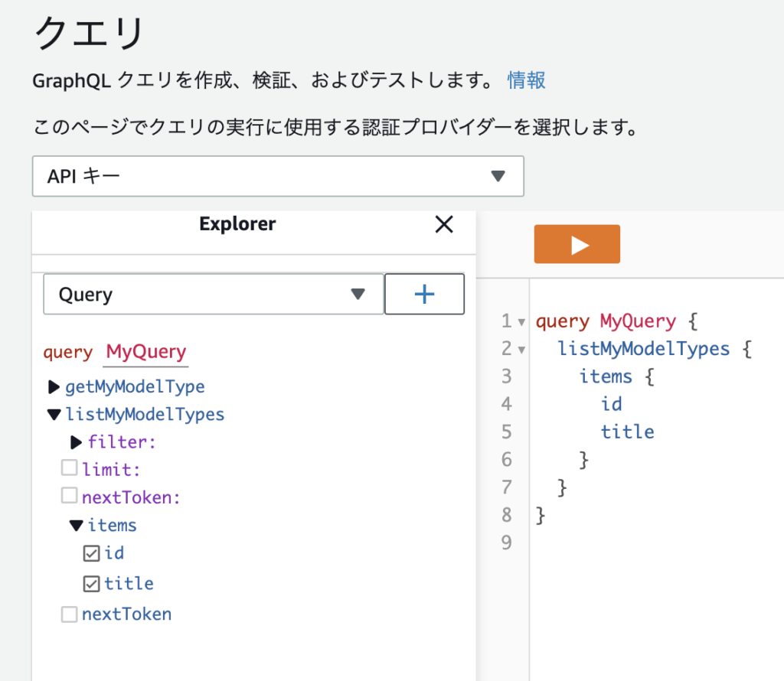
Task: Close the Explorer panel
Action: coord(444,224)
